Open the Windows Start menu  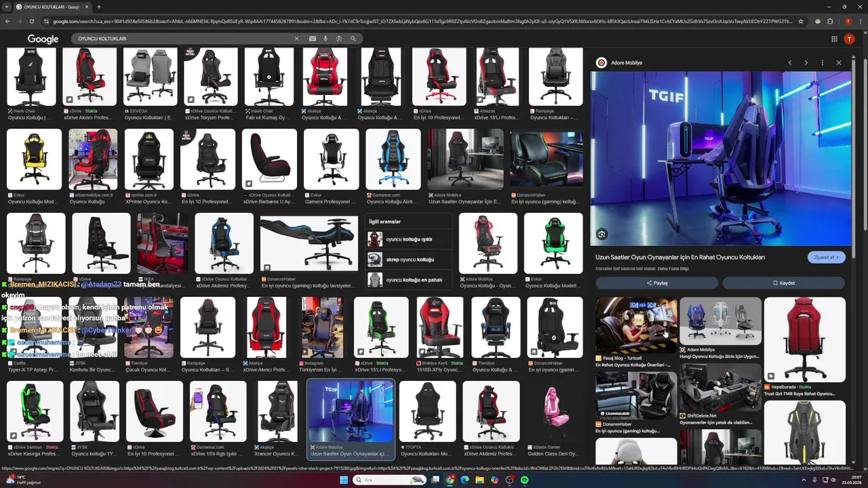tap(344, 480)
